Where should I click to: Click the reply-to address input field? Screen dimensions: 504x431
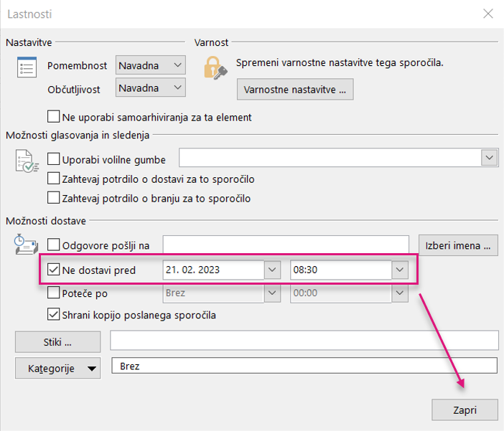pyautogui.click(x=286, y=245)
